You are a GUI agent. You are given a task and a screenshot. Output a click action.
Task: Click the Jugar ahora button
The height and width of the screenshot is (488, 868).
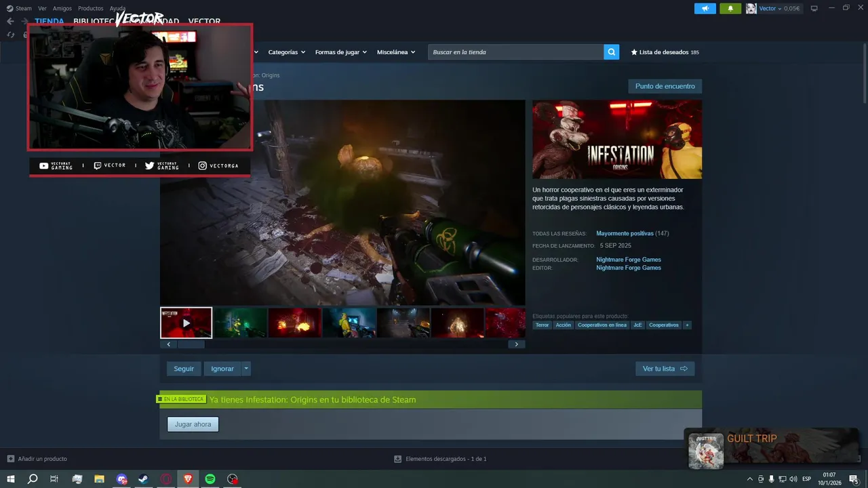(x=193, y=424)
